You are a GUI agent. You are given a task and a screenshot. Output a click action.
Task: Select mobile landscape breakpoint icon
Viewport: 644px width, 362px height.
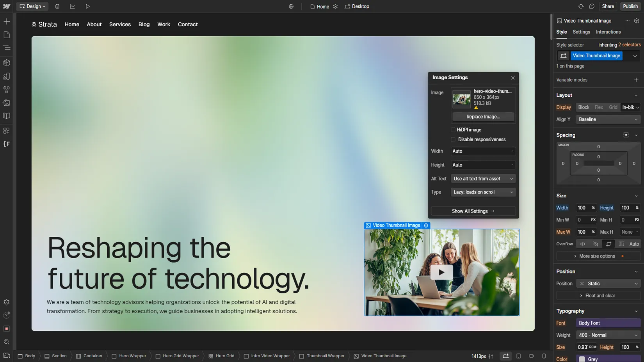point(531,356)
